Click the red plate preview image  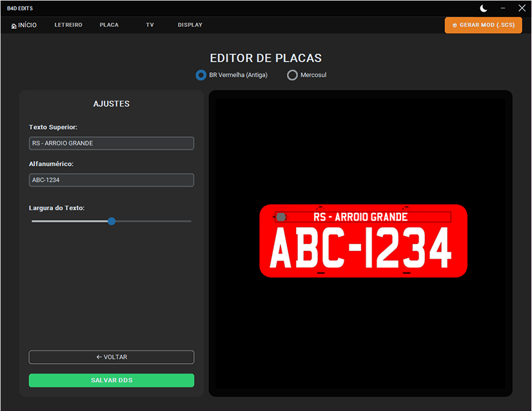click(364, 241)
